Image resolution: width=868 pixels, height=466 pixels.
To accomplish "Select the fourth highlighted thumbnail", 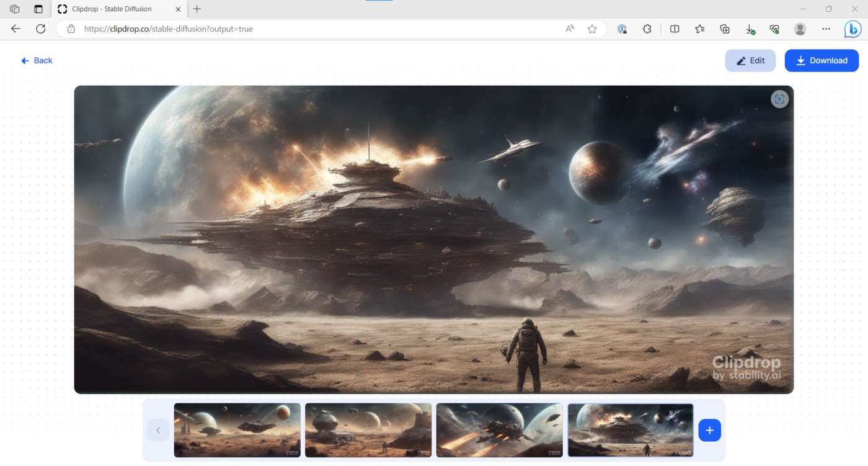I will pos(631,430).
